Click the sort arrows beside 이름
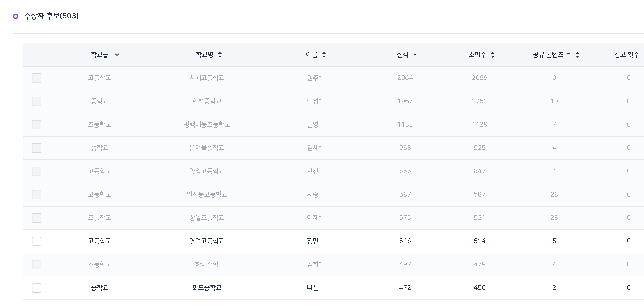This screenshot has width=644, height=307. pyautogui.click(x=324, y=55)
